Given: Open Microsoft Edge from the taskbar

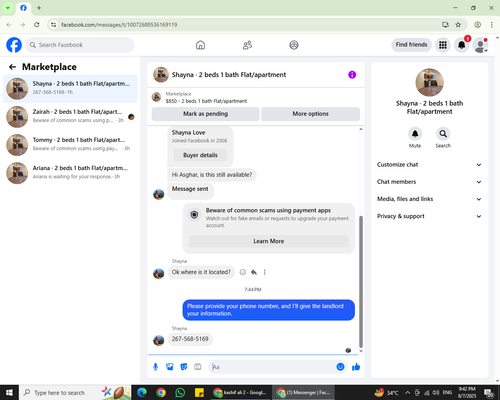Looking at the screenshot, I should click(x=142, y=393).
